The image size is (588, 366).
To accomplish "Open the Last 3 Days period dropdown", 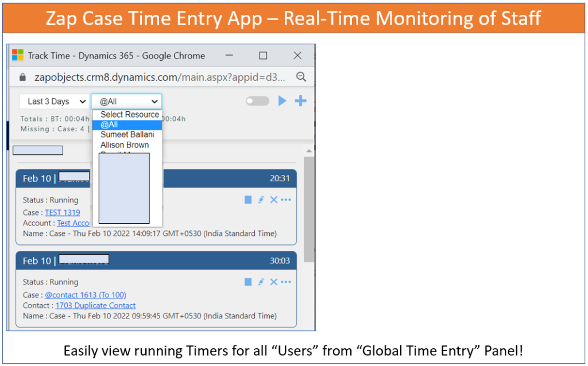I will 55,102.
